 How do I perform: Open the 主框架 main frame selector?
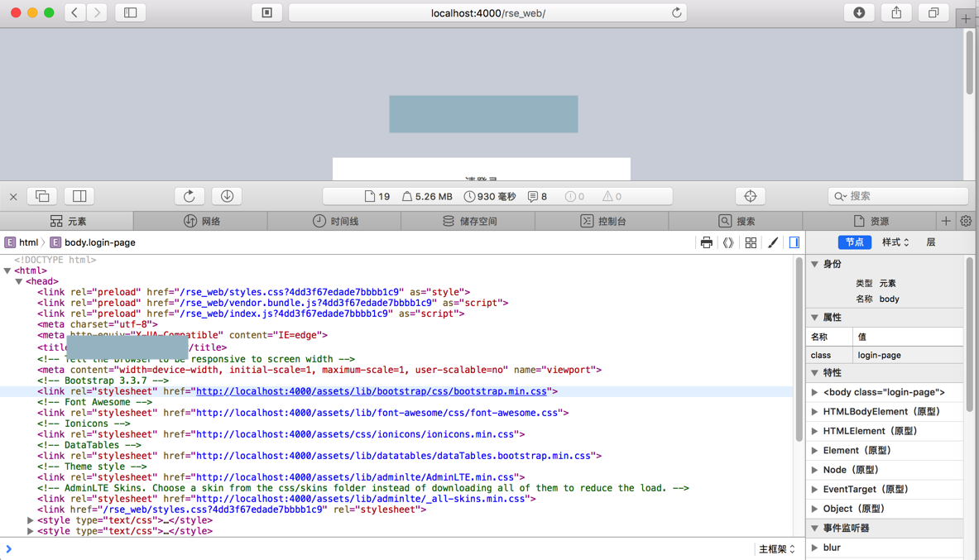coord(777,548)
